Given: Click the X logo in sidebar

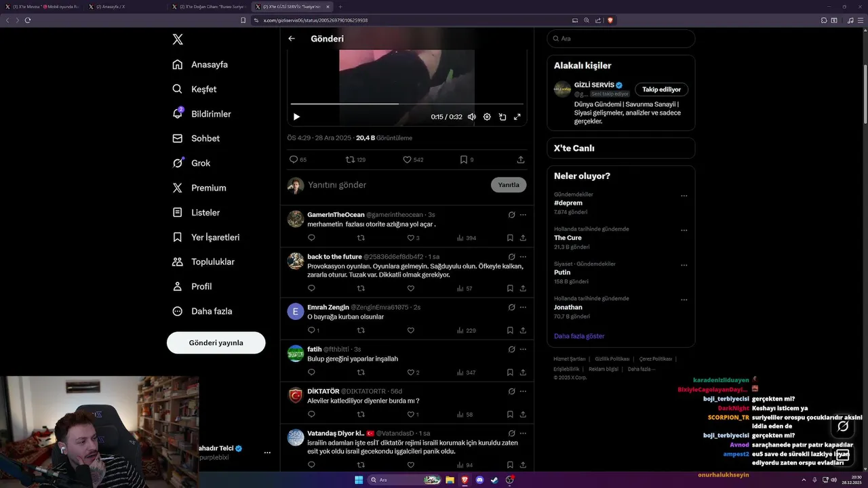Looking at the screenshot, I should (178, 39).
